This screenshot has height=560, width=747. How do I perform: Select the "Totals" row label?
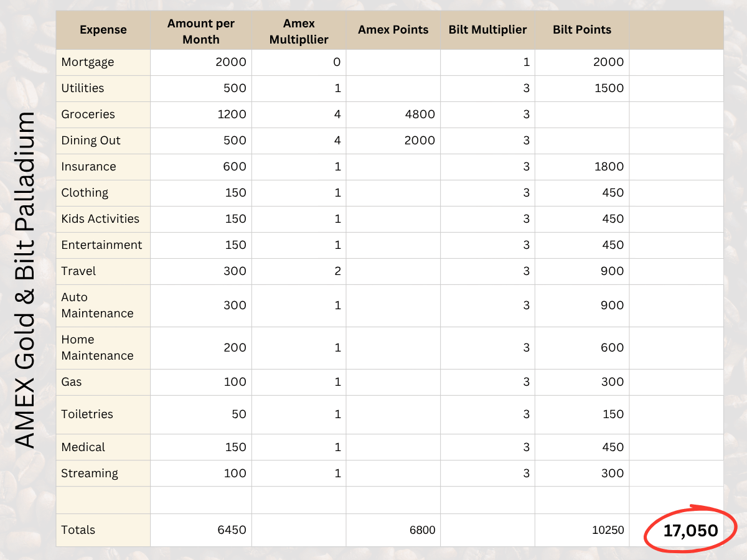(78, 530)
